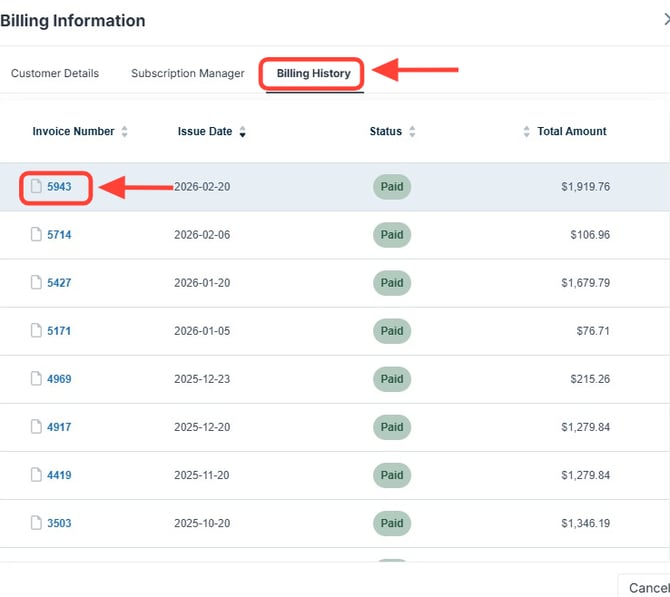
Task: Select issue date 2025-12-23
Action: tap(202, 379)
